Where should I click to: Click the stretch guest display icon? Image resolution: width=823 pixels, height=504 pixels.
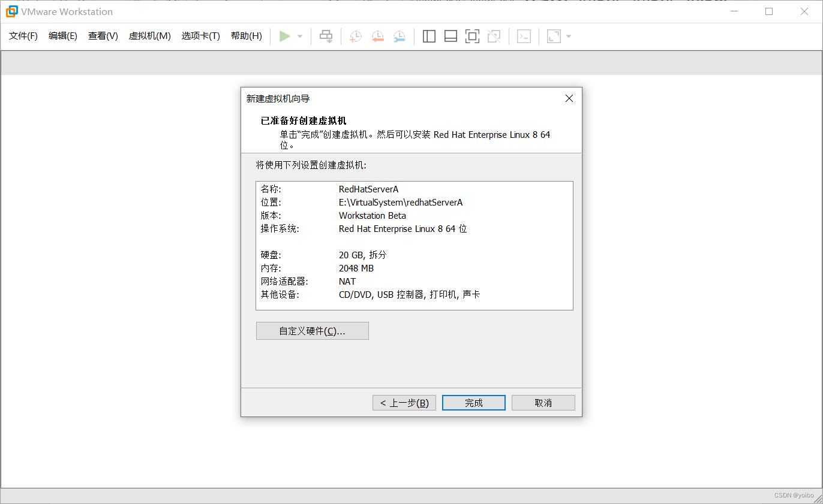pyautogui.click(x=554, y=37)
